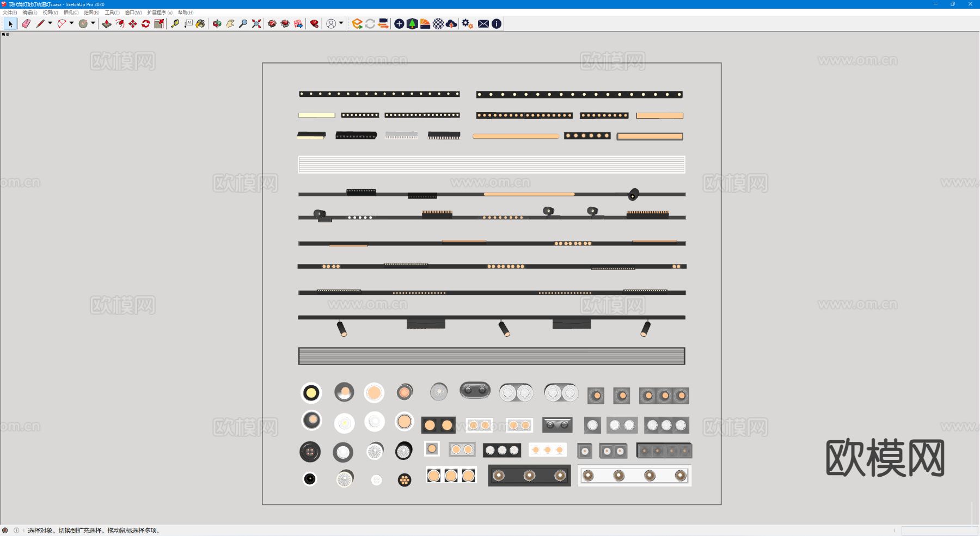Click the checkered sphere icon

438,24
